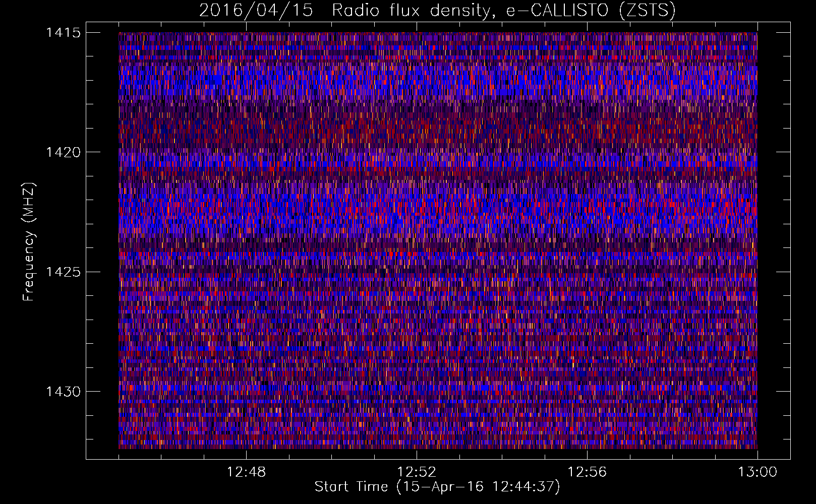Select the 1430 frequency axis label
This screenshot has height=504, width=816.
[63, 392]
